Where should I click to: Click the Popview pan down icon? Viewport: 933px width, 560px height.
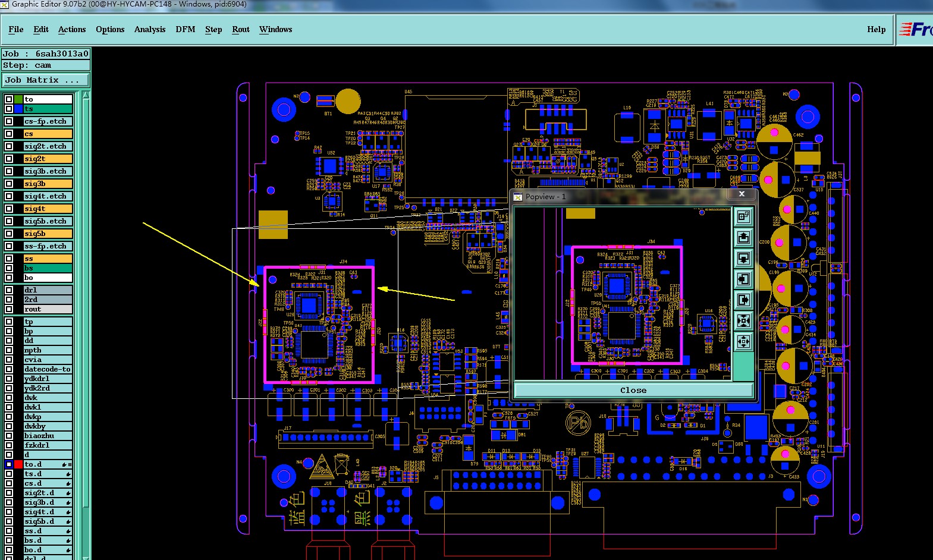pyautogui.click(x=743, y=259)
